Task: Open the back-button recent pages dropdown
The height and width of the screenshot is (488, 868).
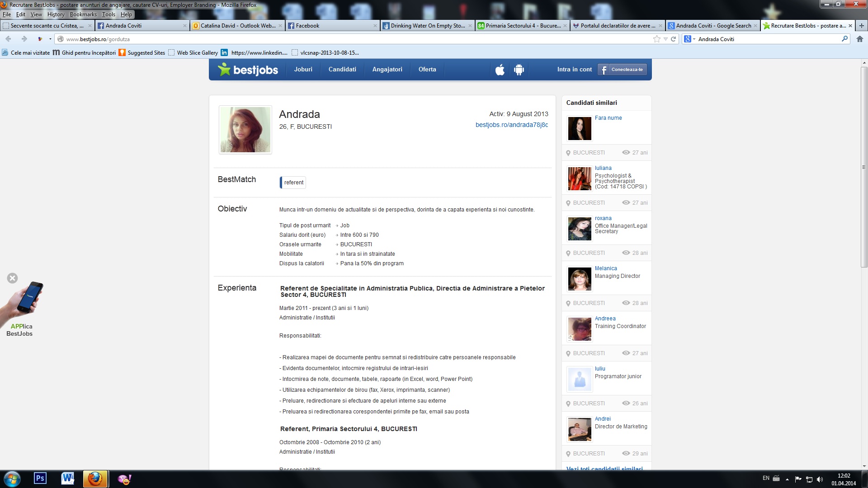Action: 50,39
